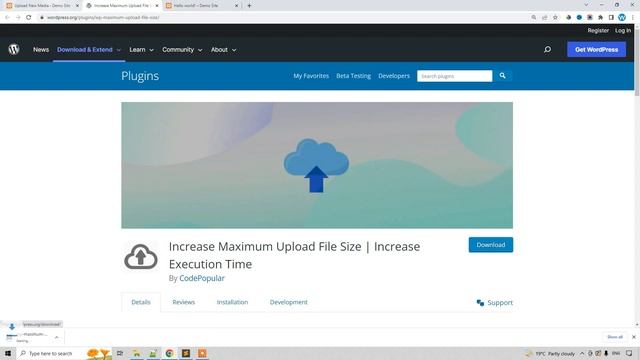This screenshot has width=640, height=360.
Task: Open options chevron for the downloading file
Action: point(56,337)
